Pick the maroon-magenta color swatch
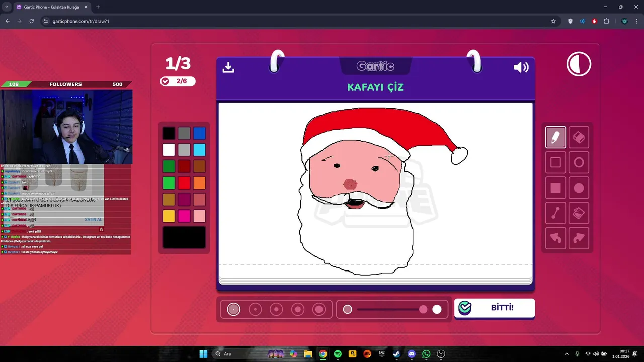Viewport: 644px width, 362px height. tap(184, 200)
